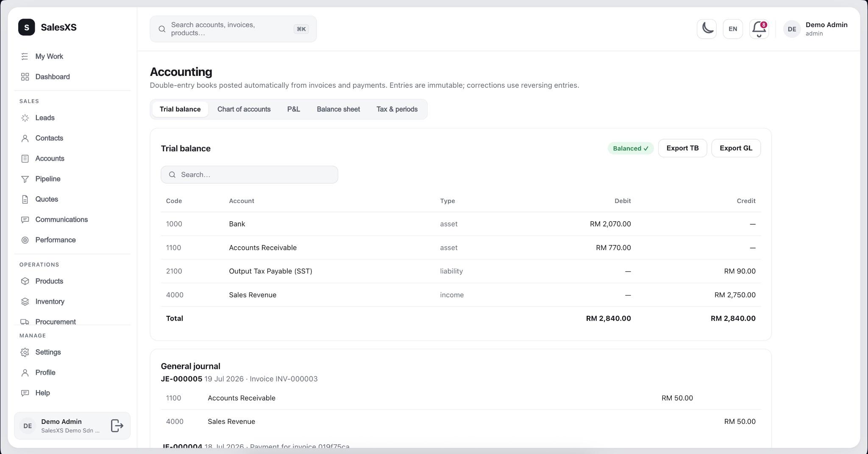Click journal entry JE-000005 heading
Viewport: 868px width, 454px height.
[181, 379]
